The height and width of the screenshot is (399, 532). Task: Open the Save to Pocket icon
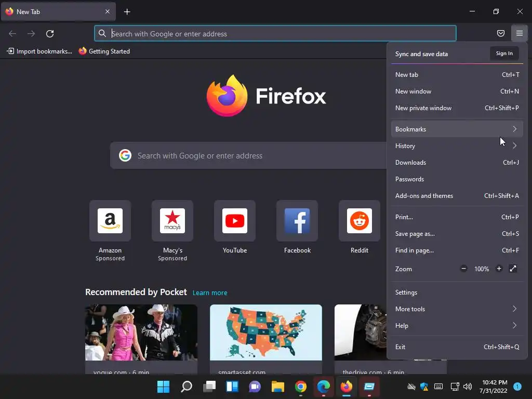pos(500,33)
